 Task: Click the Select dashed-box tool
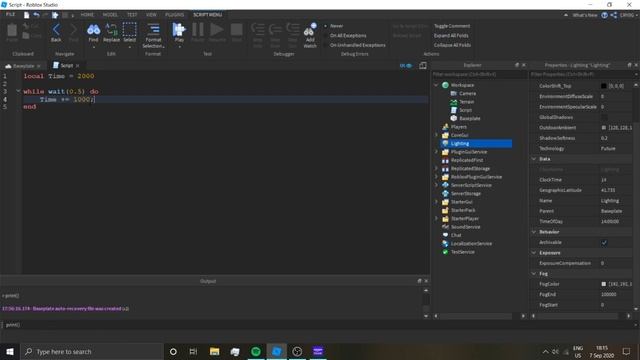click(x=129, y=29)
